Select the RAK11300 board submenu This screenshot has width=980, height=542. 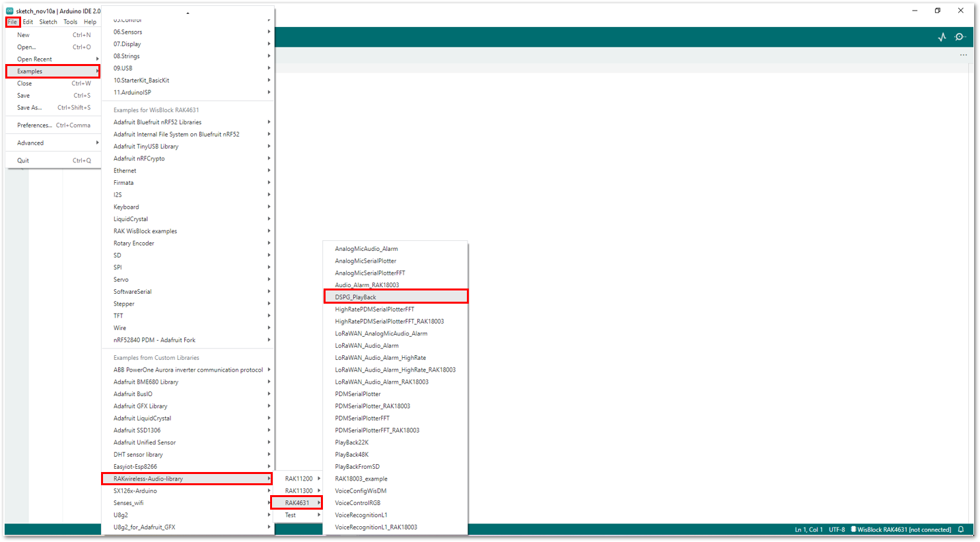coord(299,491)
